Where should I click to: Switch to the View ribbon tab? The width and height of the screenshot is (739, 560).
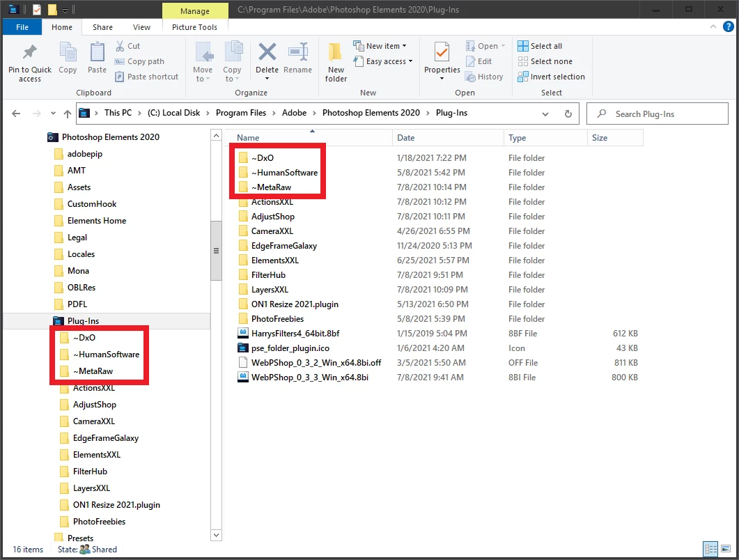click(141, 27)
